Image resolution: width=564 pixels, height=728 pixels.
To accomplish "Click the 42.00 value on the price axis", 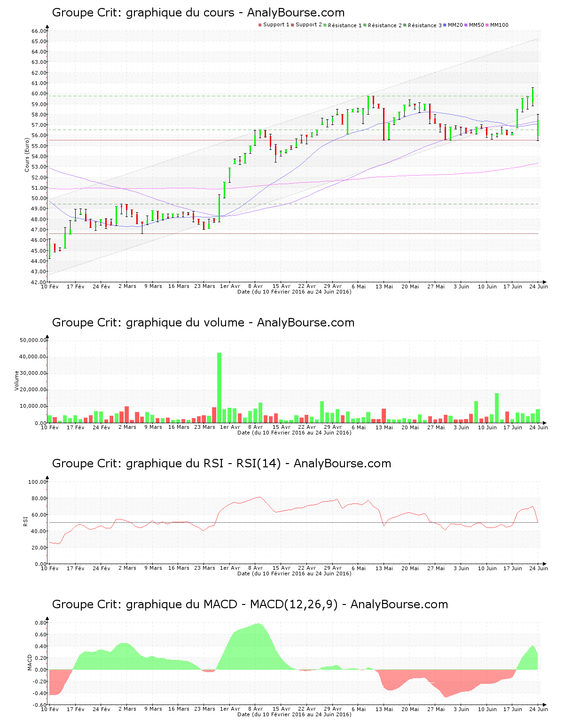I will (x=39, y=282).
